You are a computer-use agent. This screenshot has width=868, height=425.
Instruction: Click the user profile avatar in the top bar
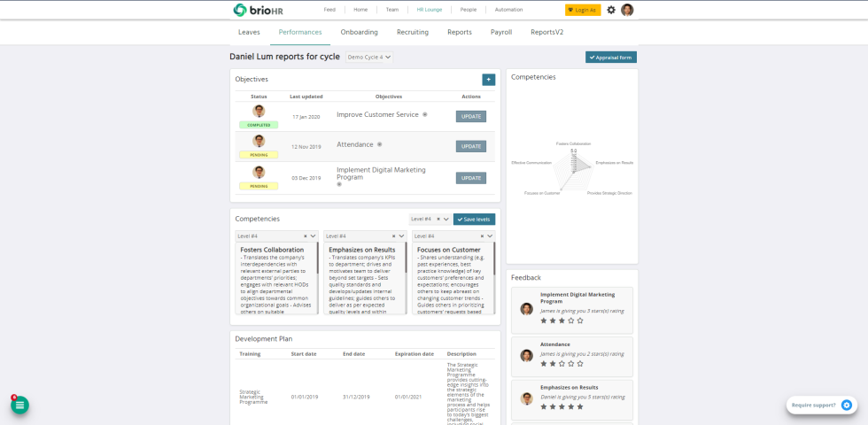pos(627,10)
